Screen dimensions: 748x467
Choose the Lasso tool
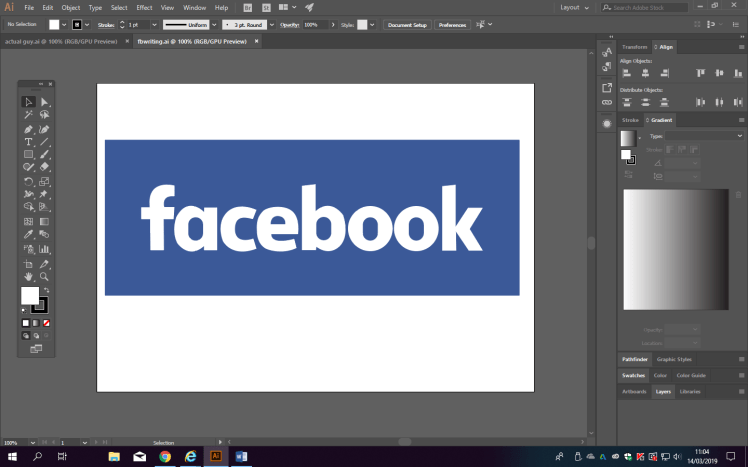point(44,114)
